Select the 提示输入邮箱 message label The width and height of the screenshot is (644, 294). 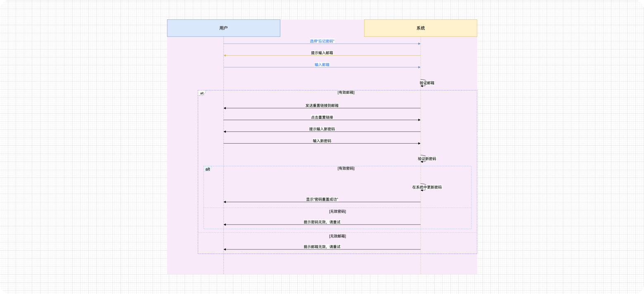tap(322, 53)
